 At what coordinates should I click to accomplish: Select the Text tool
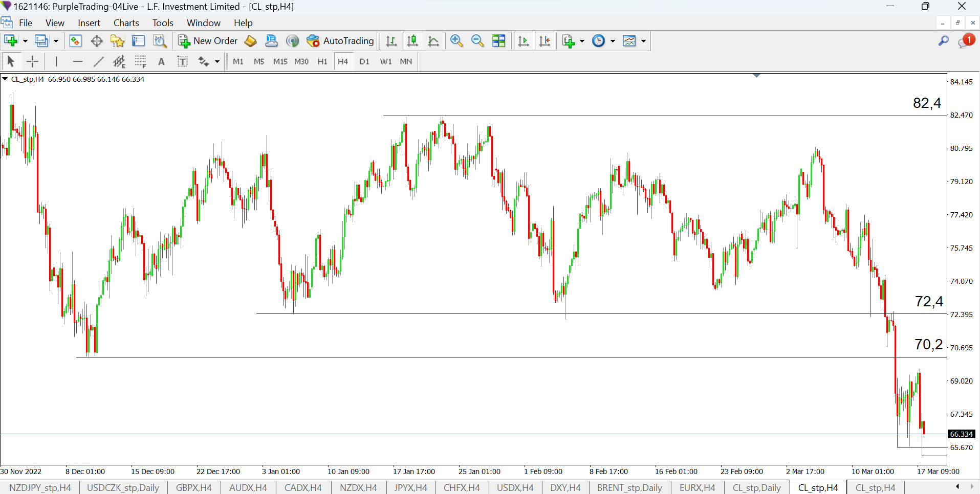[161, 62]
